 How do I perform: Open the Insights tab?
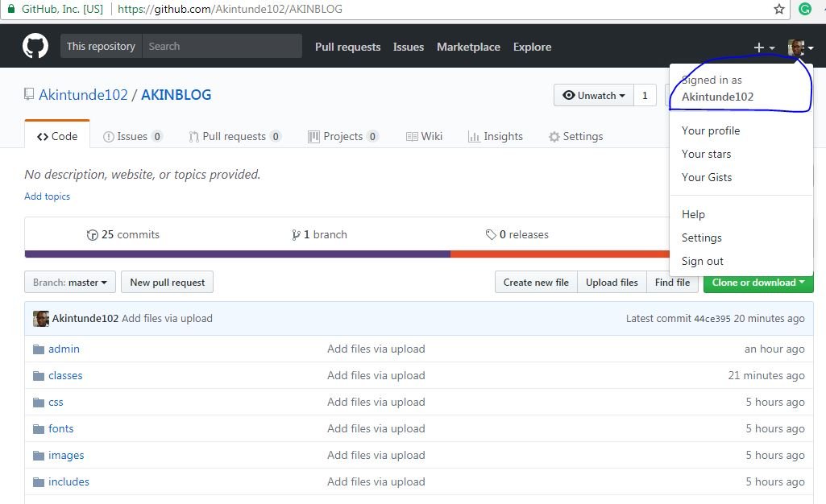pos(495,136)
